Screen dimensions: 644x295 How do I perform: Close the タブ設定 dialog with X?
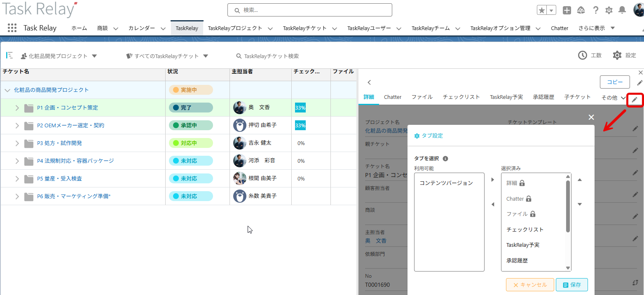pos(591,117)
